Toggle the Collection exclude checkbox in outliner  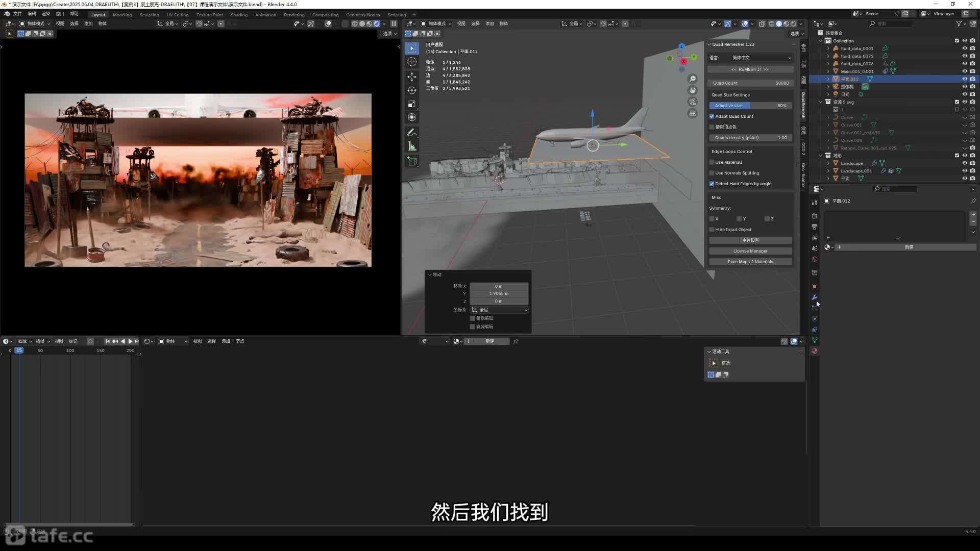[957, 41]
